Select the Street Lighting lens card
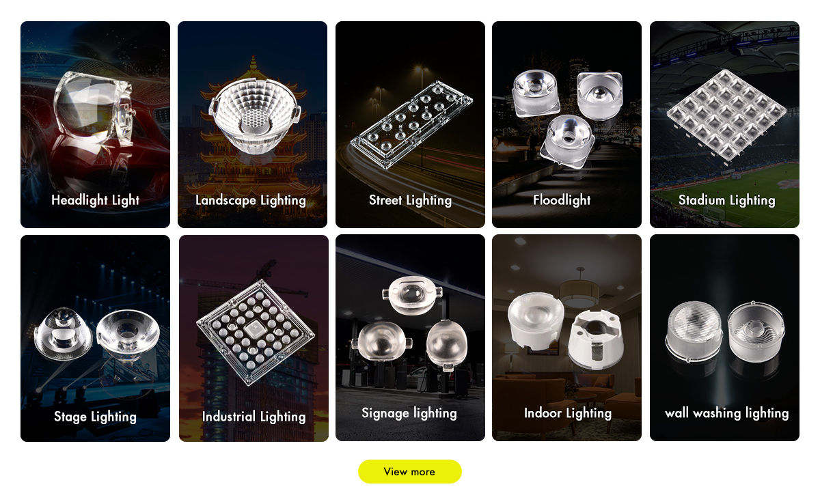820x504 pixels. (410, 124)
